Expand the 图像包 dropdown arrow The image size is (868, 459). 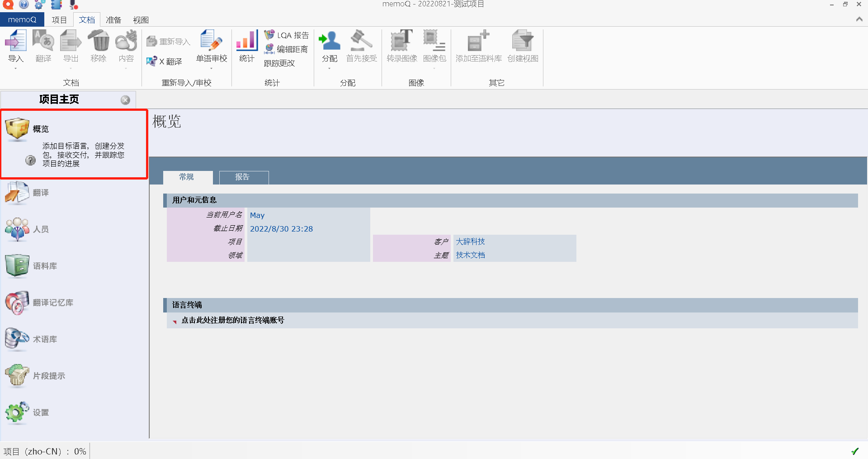click(x=434, y=68)
